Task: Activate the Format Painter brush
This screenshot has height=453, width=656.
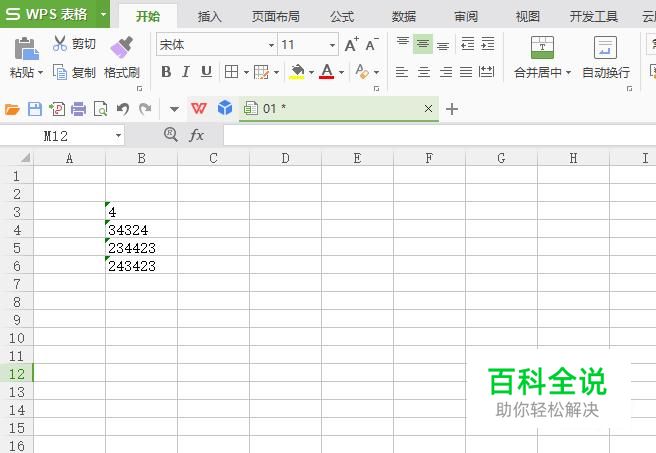Action: pyautogui.click(x=122, y=47)
